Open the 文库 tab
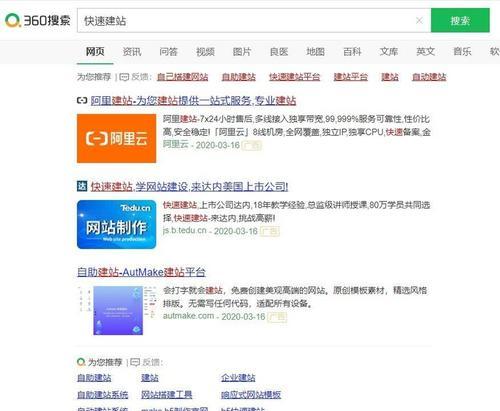Screen dimensions: 500x411 (x=389, y=52)
